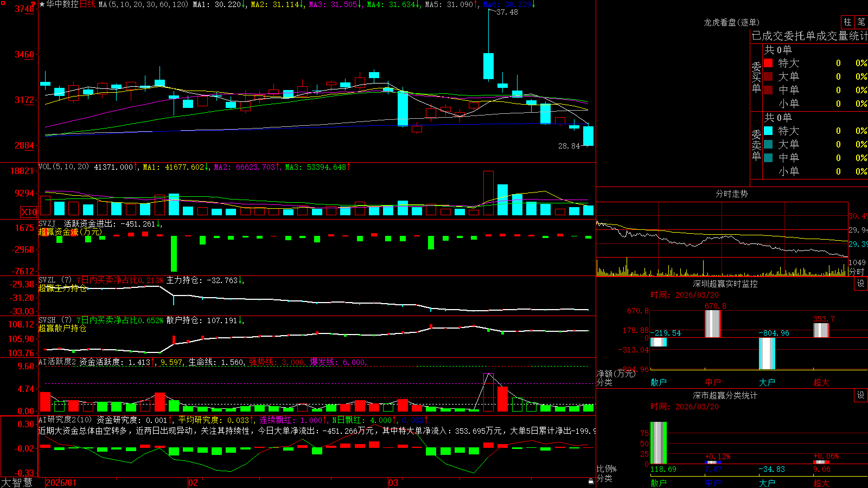
Task: Click the 3748 price axis label
Action: [24, 9]
